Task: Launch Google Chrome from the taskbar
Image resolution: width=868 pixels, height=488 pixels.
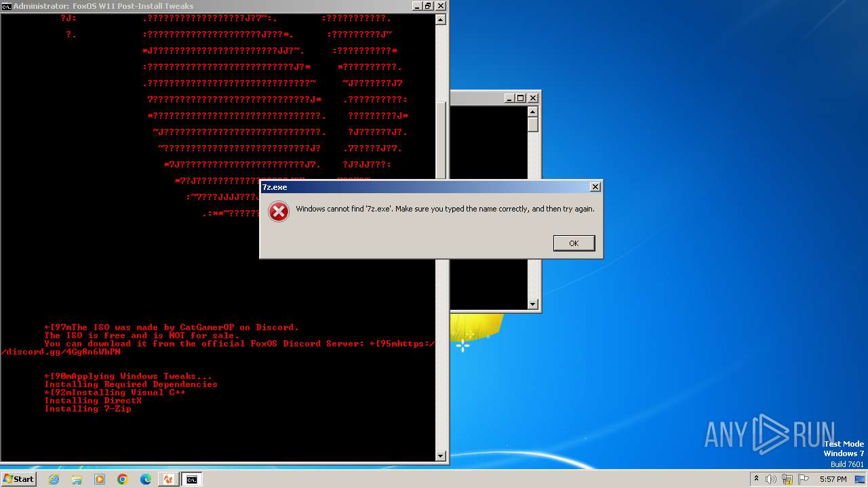Action: (123, 479)
